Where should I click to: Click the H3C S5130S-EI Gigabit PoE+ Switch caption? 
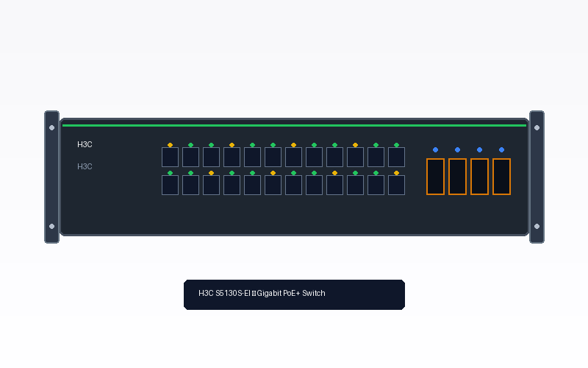(262, 293)
